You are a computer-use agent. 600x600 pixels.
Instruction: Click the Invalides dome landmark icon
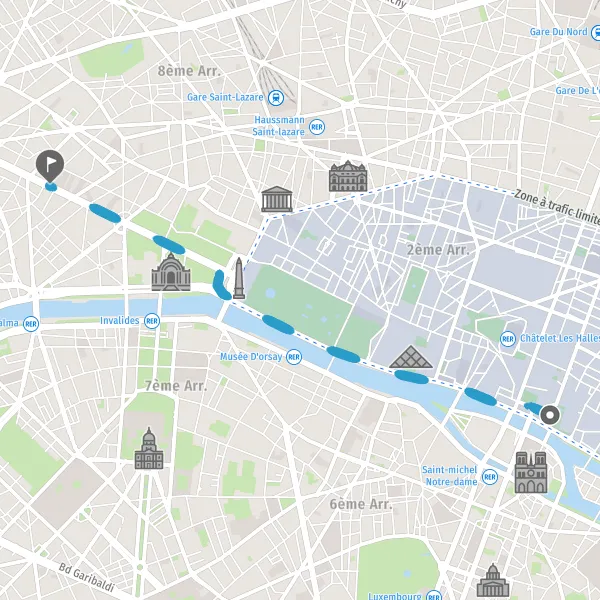(x=149, y=448)
